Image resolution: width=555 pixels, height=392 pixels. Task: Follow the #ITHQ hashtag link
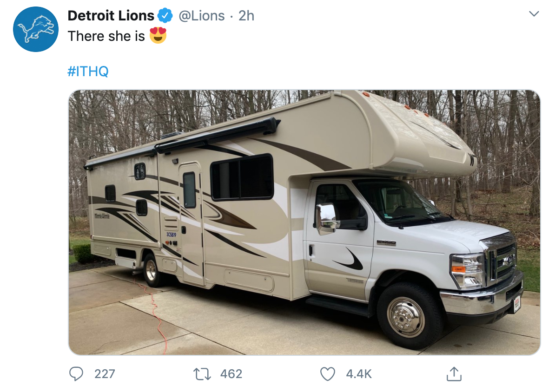[x=88, y=71]
